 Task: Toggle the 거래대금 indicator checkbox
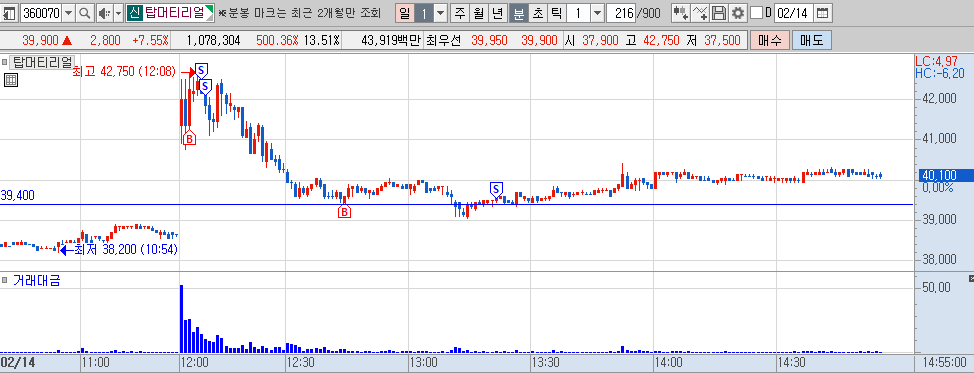coord(5,280)
